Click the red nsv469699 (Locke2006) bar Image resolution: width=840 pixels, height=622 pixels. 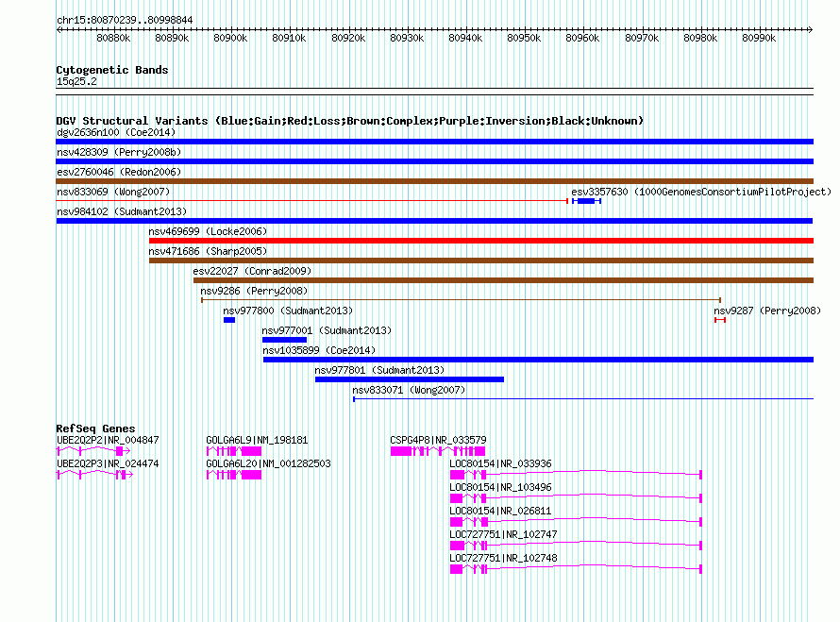point(481,241)
